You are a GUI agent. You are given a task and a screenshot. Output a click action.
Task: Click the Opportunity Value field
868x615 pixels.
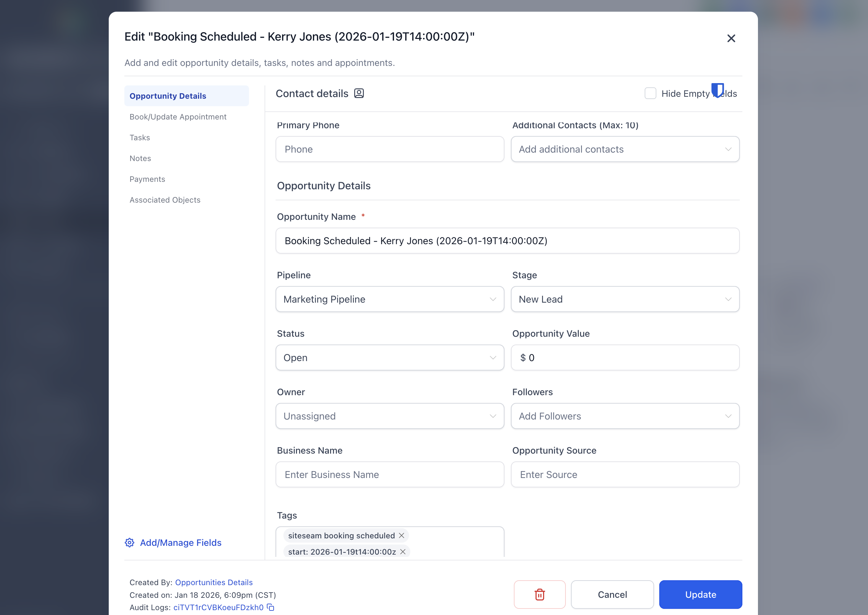click(625, 358)
